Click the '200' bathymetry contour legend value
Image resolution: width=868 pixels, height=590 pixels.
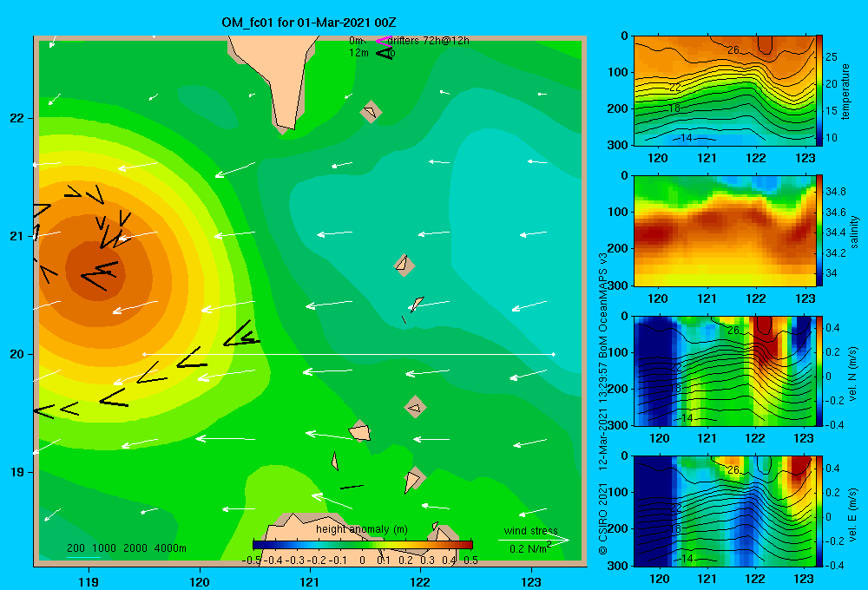[x=76, y=548]
